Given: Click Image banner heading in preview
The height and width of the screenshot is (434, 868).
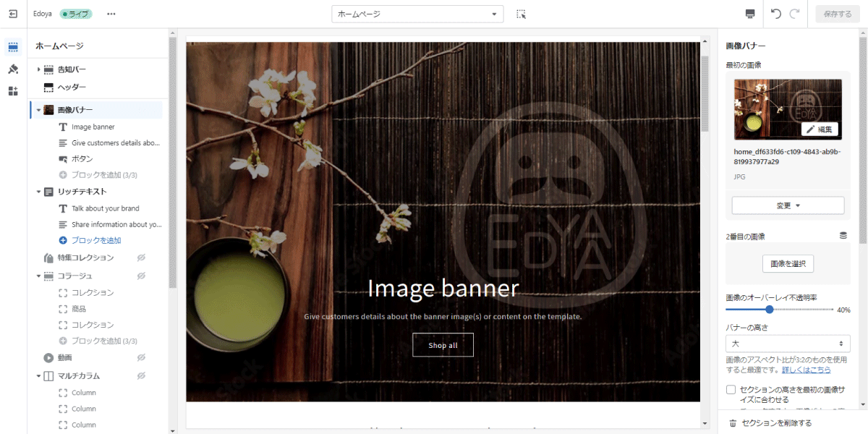Looking at the screenshot, I should pyautogui.click(x=443, y=288).
